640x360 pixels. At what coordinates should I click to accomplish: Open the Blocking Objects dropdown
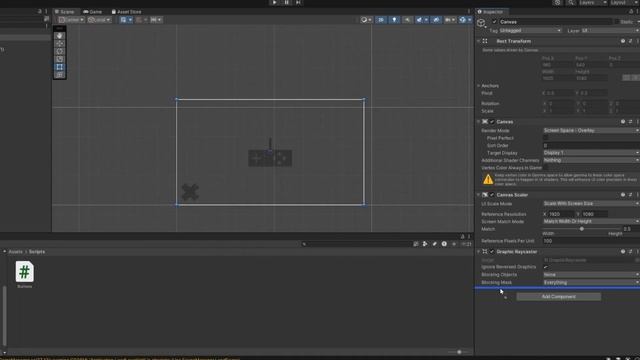(x=591, y=275)
